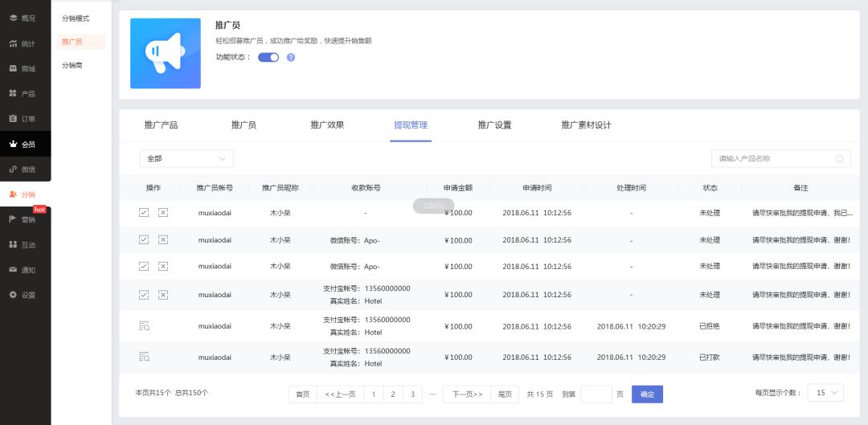This screenshot has width=868, height=425.
Task: Open 分销模式 in the submenu
Action: pos(76,18)
